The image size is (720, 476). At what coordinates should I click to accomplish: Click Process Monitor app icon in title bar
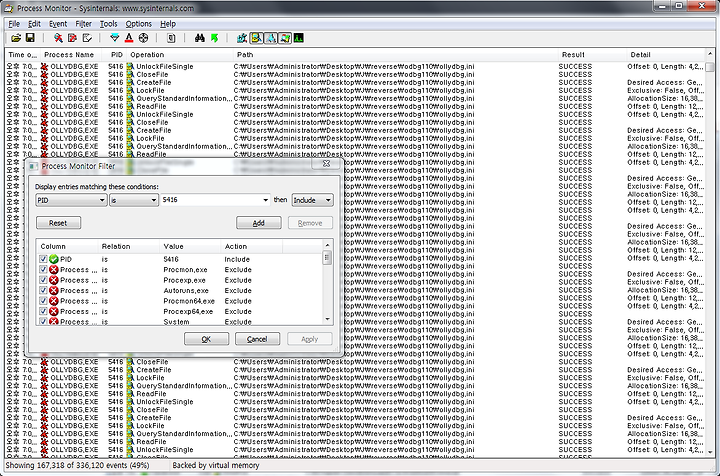tap(9, 8)
